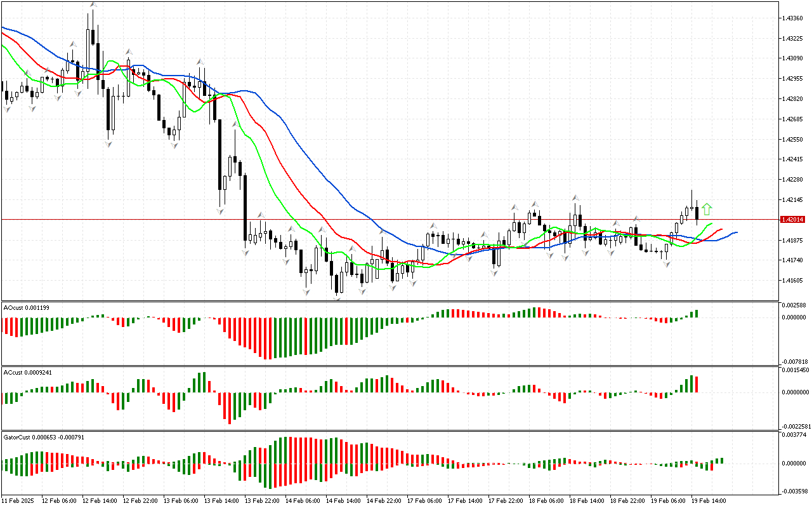Click the 19 Feb 06:00 time label

(x=669, y=501)
